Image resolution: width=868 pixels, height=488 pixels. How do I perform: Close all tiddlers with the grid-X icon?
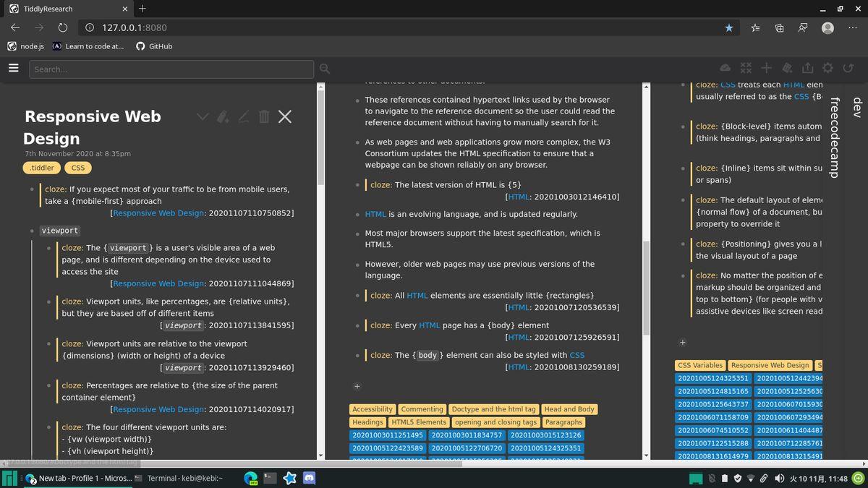point(746,68)
